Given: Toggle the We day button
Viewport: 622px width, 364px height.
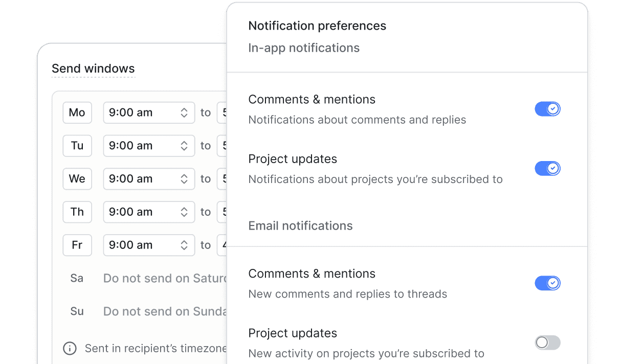Looking at the screenshot, I should [x=77, y=179].
